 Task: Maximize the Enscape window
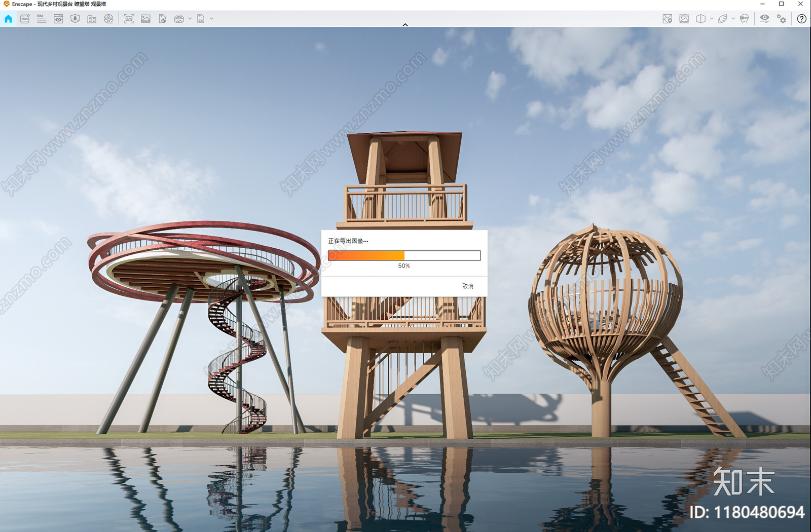(781, 4)
